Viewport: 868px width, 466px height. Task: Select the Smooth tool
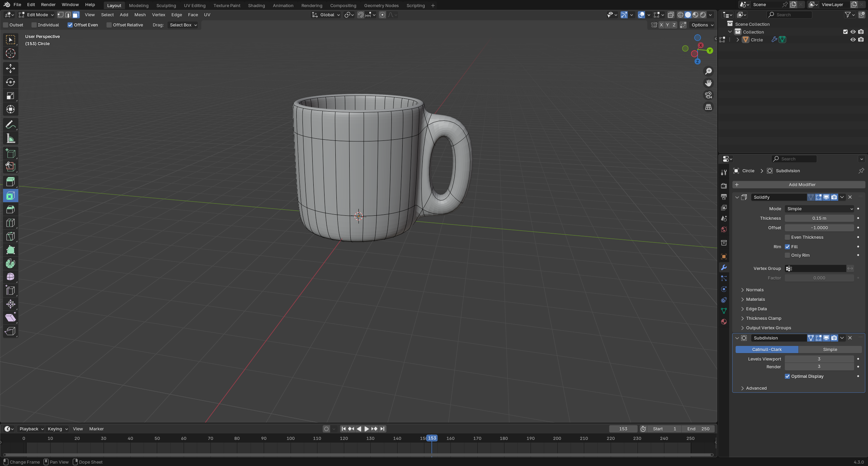point(11,277)
